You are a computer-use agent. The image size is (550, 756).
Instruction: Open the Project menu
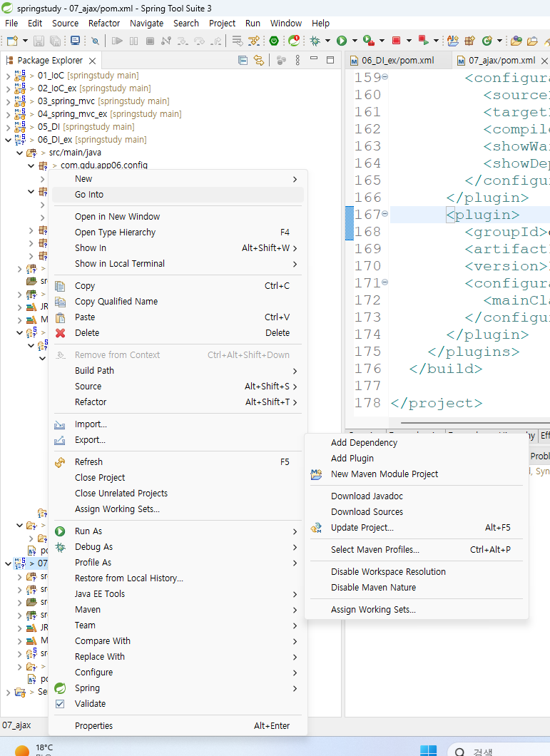pyautogui.click(x=222, y=23)
